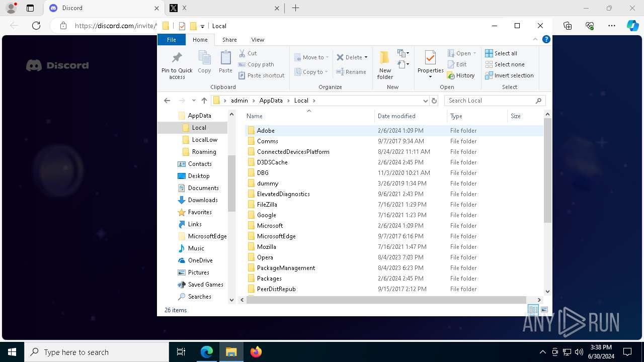Open address bar history dropdown
This screenshot has width=644, height=362.
pyautogui.click(x=425, y=101)
